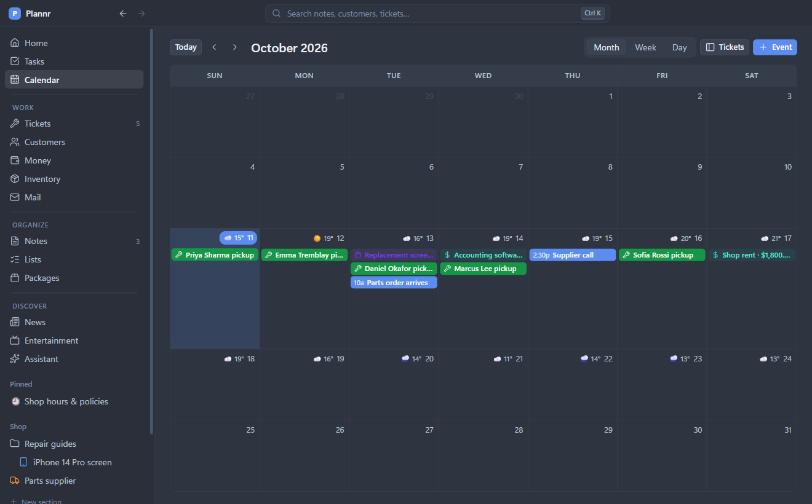This screenshot has width=812, height=504.
Task: Open the Priya Sharma pickup event
Action: click(x=215, y=255)
